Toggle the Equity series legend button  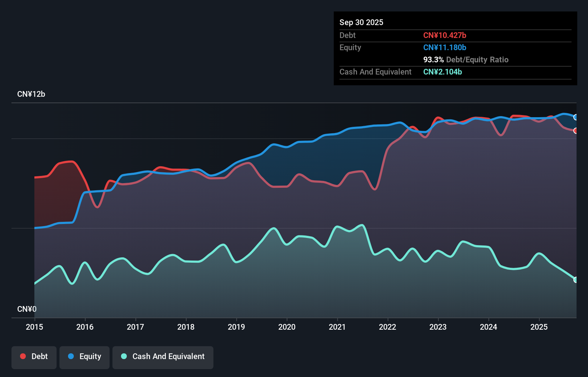tap(85, 357)
